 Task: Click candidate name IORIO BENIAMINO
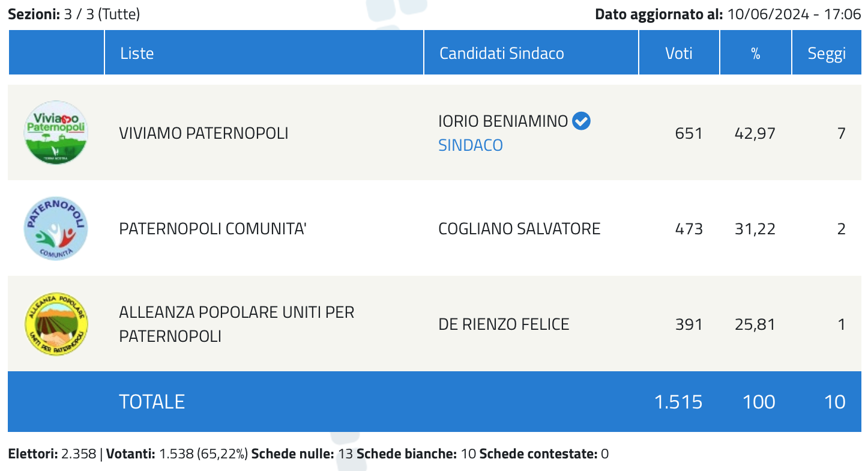pos(503,121)
